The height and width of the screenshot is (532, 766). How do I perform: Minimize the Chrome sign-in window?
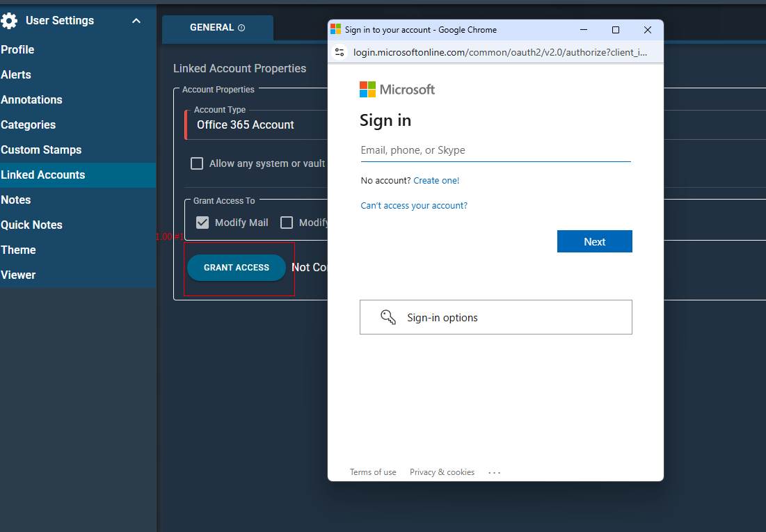coord(583,30)
